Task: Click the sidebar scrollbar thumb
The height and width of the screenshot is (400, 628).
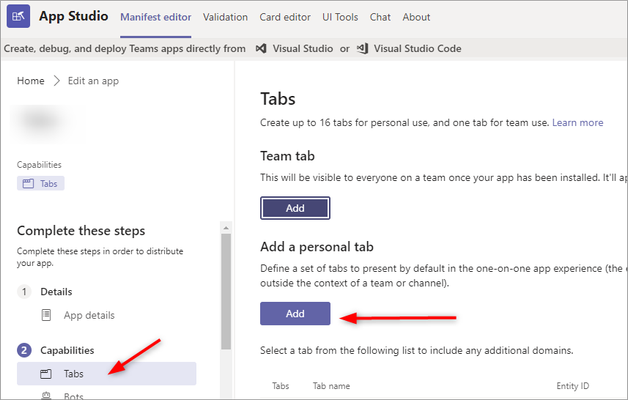Action: pos(226,291)
